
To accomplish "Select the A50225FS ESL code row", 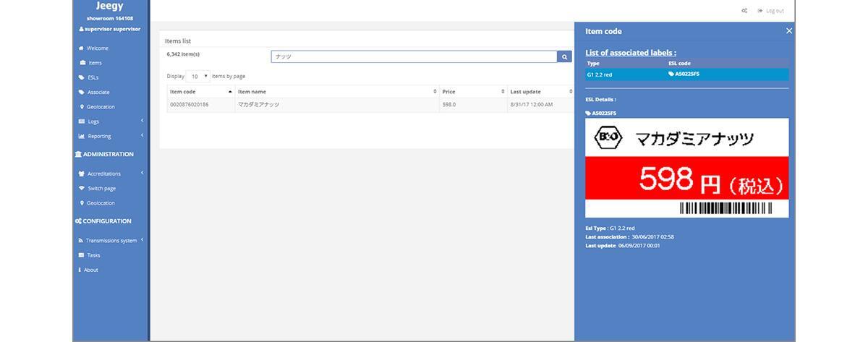I will click(x=686, y=74).
